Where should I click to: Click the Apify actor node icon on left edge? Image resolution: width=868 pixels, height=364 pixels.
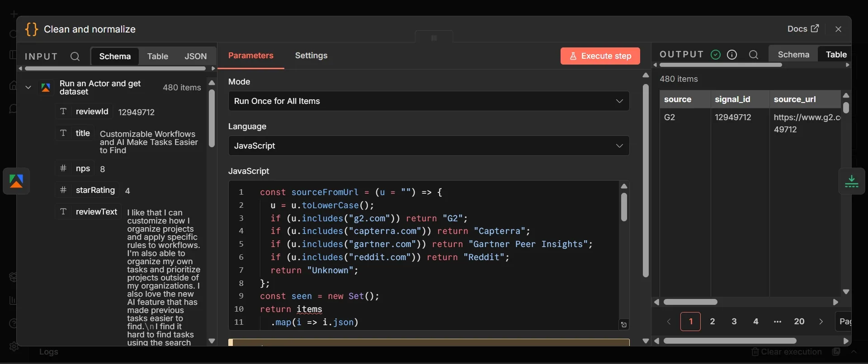click(x=16, y=181)
